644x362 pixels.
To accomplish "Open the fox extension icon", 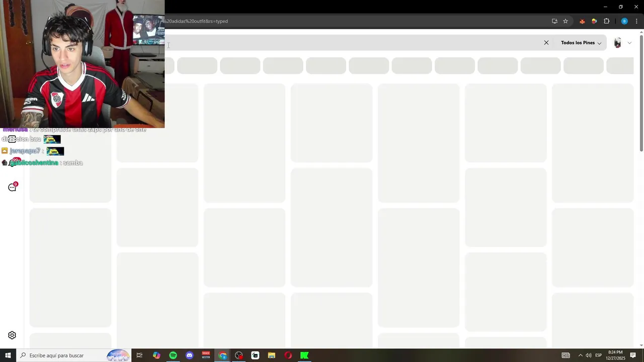I will [x=582, y=21].
